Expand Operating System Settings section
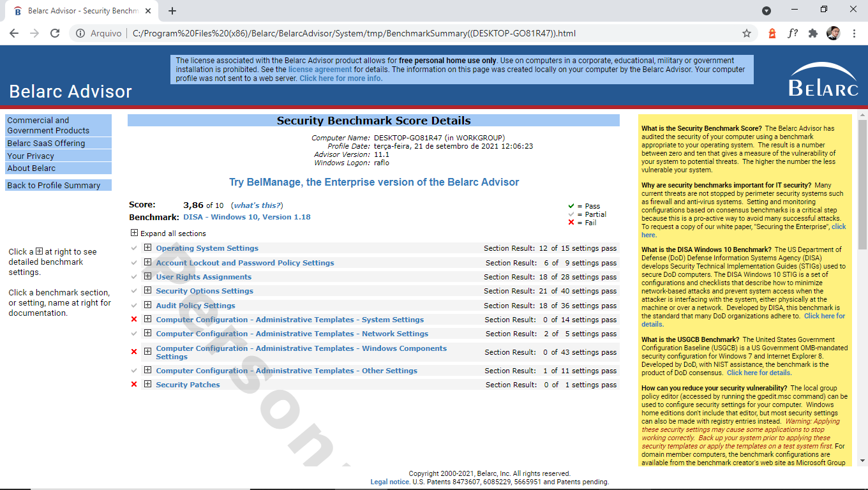Image resolution: width=868 pixels, height=490 pixels. pos(147,248)
